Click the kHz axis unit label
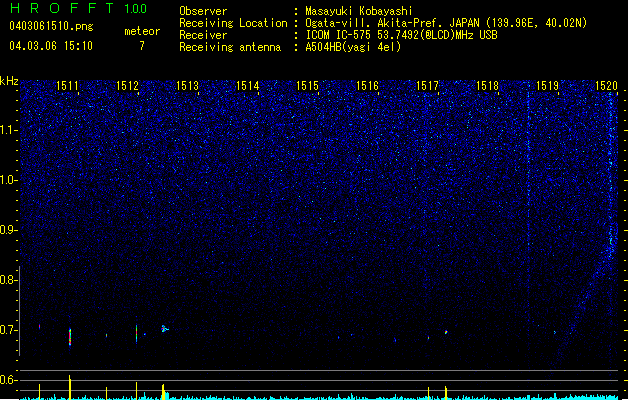 click(9, 81)
